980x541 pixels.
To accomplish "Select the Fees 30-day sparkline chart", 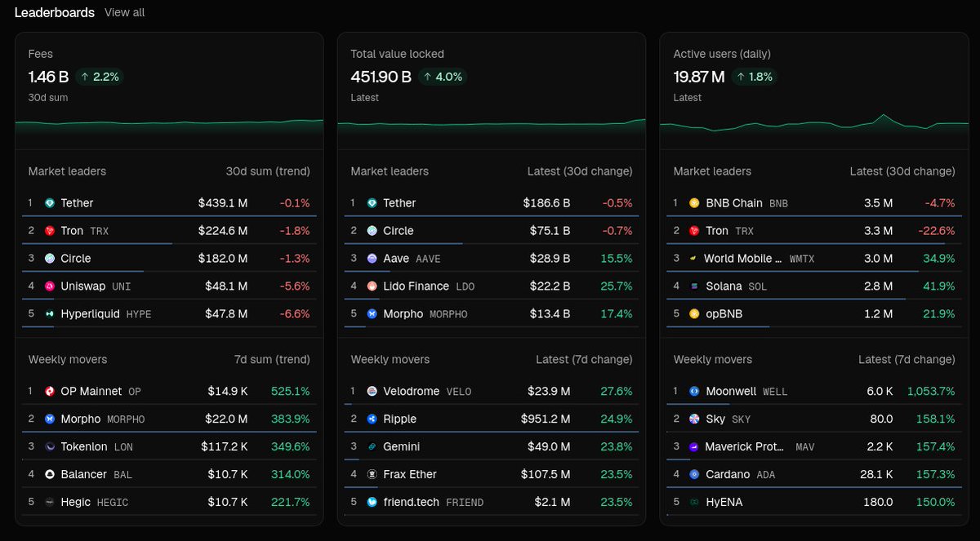I will [x=169, y=129].
